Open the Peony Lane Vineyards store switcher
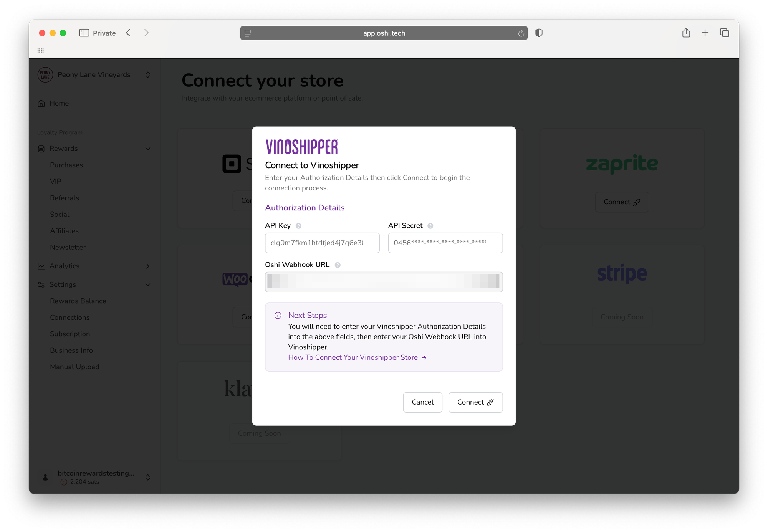Image resolution: width=768 pixels, height=532 pixels. coord(148,75)
